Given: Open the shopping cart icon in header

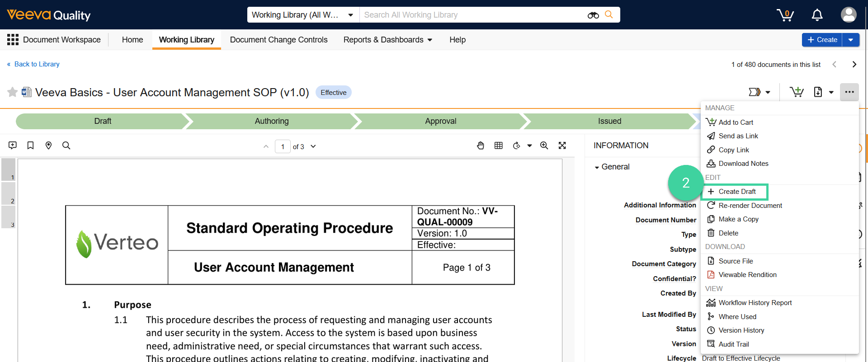Looking at the screenshot, I should [x=785, y=15].
